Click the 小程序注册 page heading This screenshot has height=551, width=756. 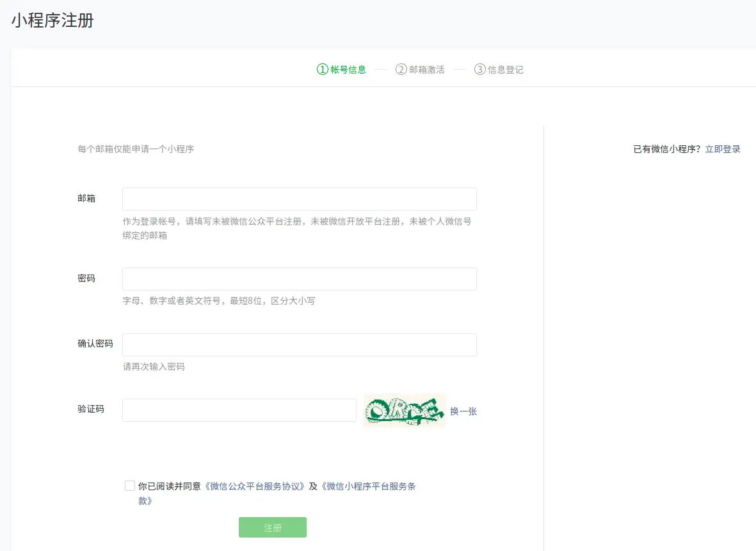52,20
